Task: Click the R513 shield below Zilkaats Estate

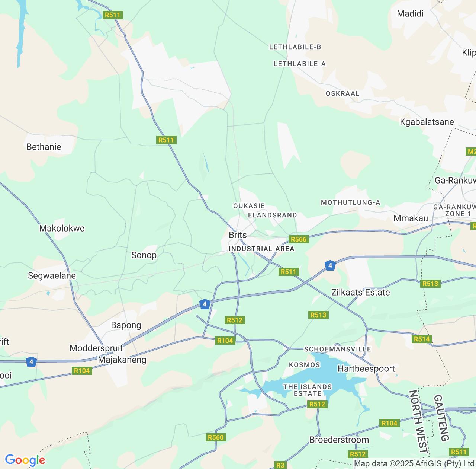Action: tap(318, 315)
